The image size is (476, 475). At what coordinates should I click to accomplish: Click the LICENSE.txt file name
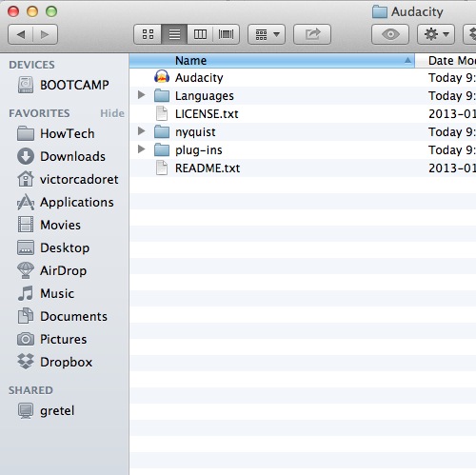click(207, 114)
